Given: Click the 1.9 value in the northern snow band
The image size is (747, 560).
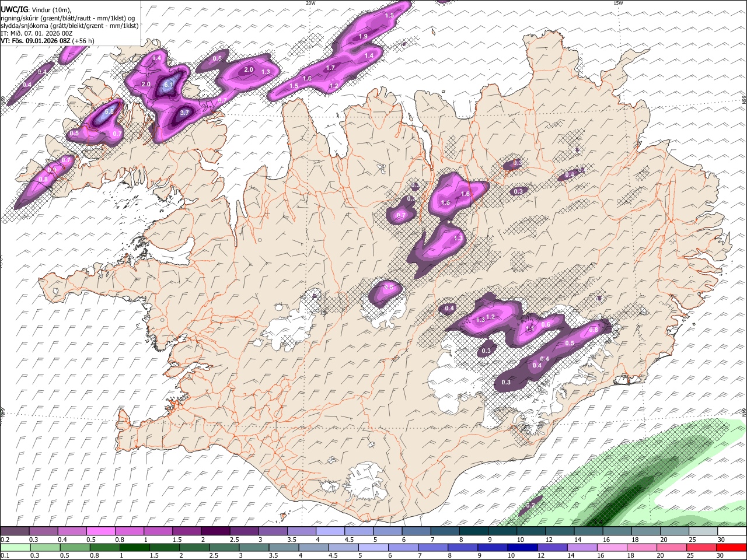Looking at the screenshot, I should (363, 37).
